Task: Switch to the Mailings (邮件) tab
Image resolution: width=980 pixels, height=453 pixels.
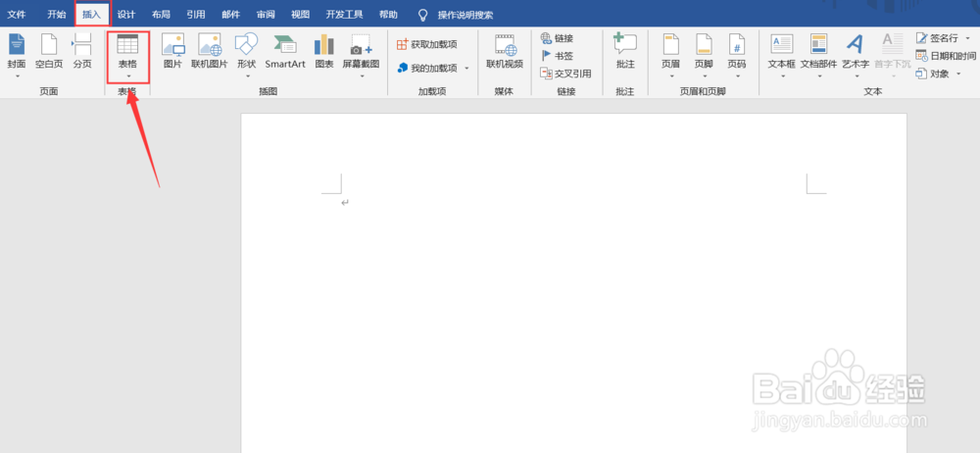Action: coord(230,14)
